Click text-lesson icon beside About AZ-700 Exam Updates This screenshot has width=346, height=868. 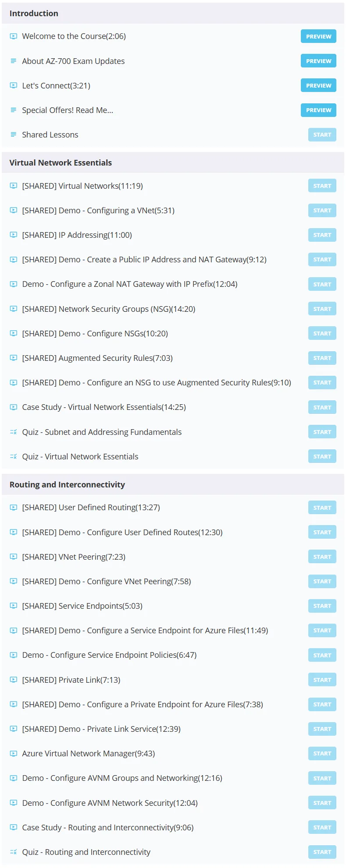tap(14, 61)
